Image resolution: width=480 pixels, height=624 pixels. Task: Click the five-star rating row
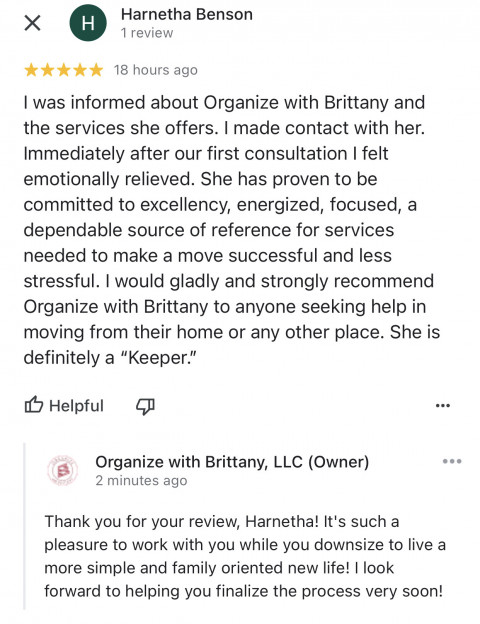64,70
